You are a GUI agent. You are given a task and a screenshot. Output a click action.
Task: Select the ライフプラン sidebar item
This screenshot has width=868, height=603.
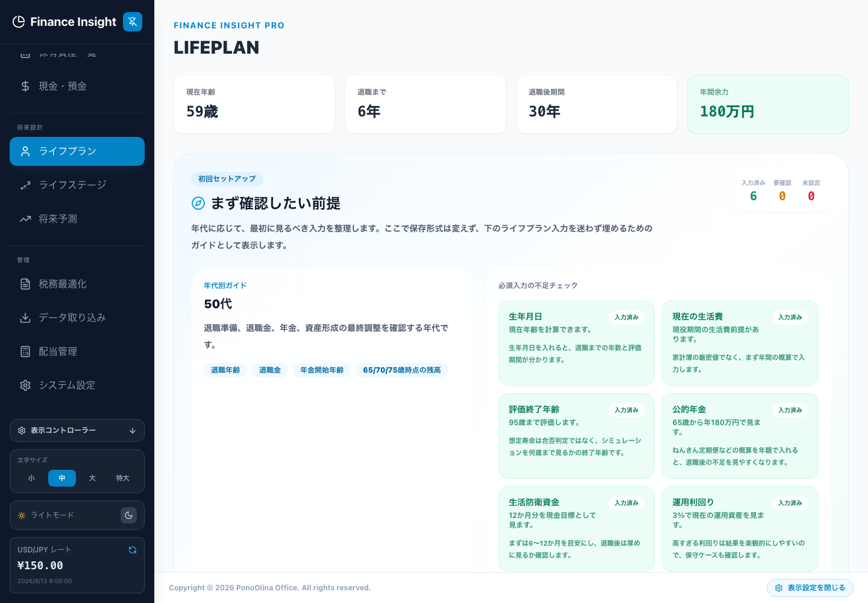coord(77,151)
